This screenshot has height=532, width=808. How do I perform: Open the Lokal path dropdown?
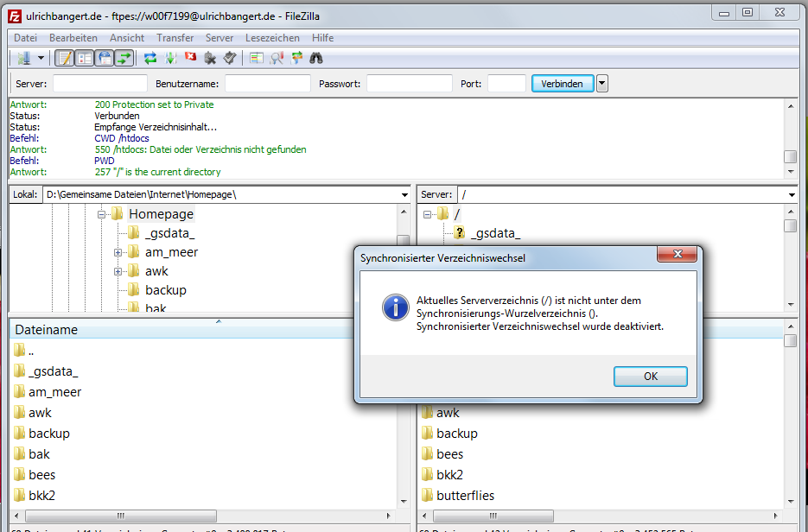[405, 195]
